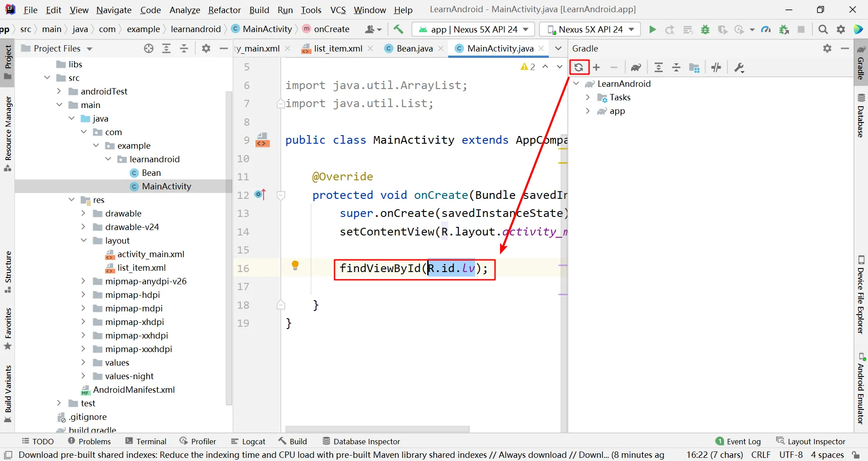Image resolution: width=868 pixels, height=461 pixels.
Task: Click the editor horizontal scrollbar
Action: (x=377, y=428)
